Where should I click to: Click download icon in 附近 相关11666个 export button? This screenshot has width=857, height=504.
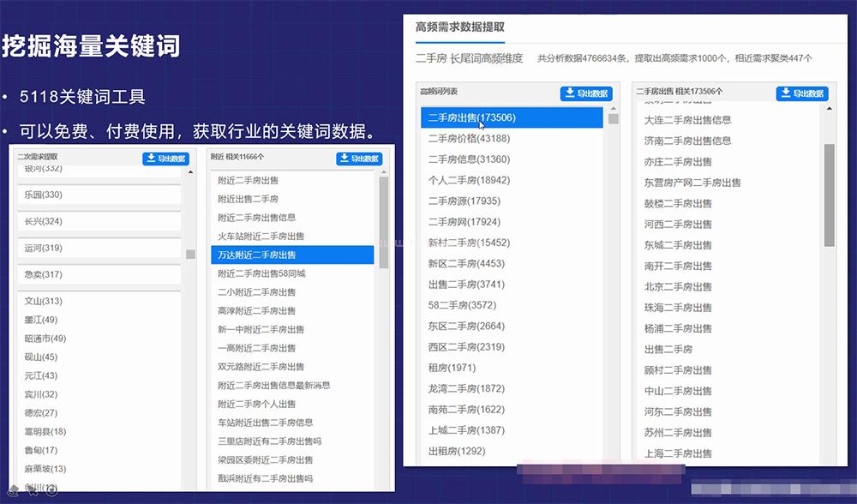coord(345,159)
